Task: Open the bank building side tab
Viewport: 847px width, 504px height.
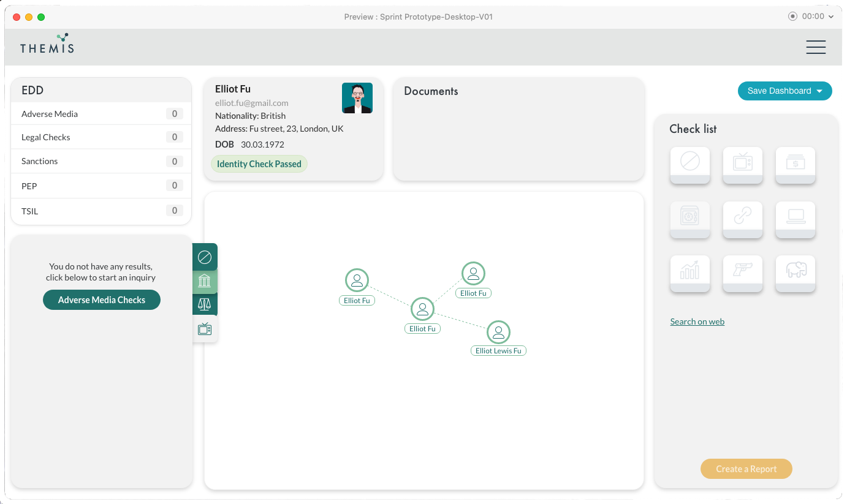Action: [x=205, y=281]
